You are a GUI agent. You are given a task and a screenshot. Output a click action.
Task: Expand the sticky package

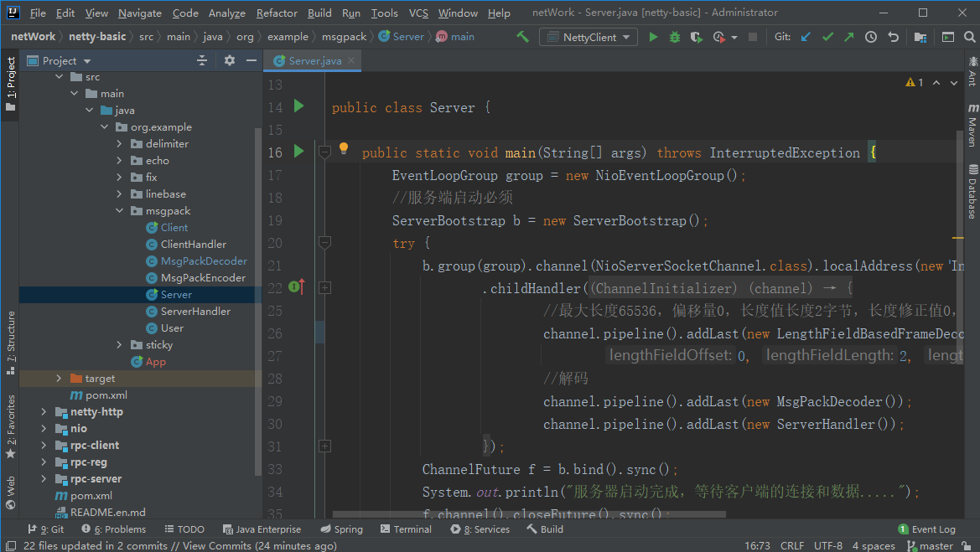coord(119,345)
